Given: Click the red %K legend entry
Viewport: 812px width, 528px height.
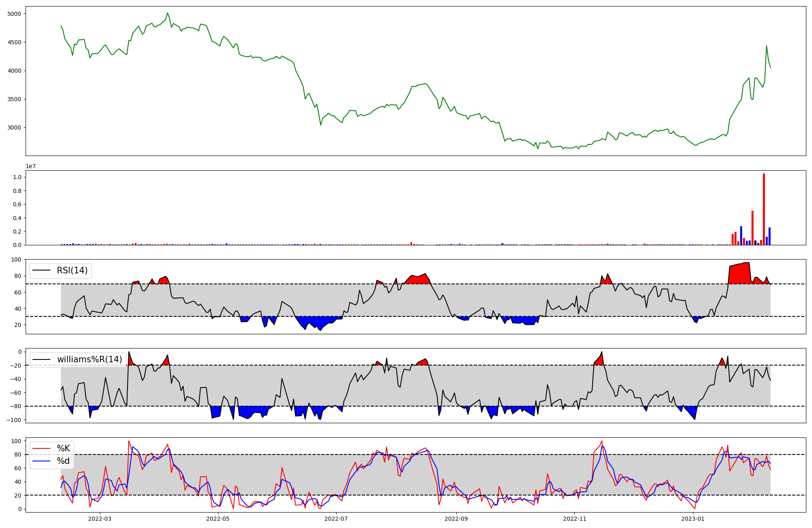Looking at the screenshot, I should (63, 448).
